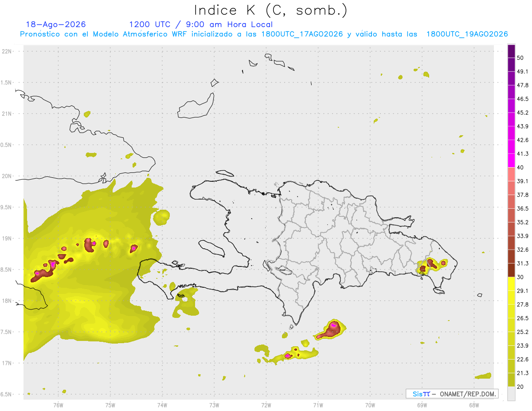The width and height of the screenshot is (532, 411).
Task: Click "Modelo Atmosferico WRF" in the subtitle
Action: click(x=141, y=34)
